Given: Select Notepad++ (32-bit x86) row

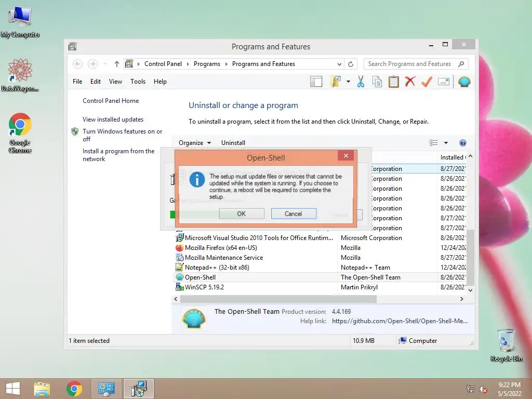Looking at the screenshot, I should tap(321, 268).
